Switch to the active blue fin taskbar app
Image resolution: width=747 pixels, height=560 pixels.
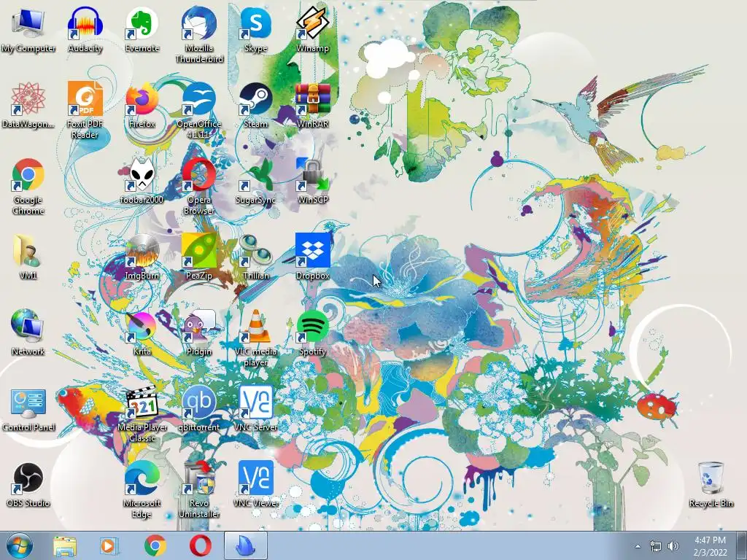pos(245,545)
